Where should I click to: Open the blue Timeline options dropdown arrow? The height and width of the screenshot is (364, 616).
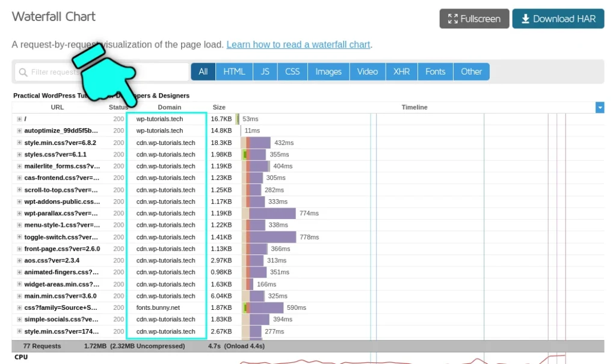pyautogui.click(x=600, y=107)
